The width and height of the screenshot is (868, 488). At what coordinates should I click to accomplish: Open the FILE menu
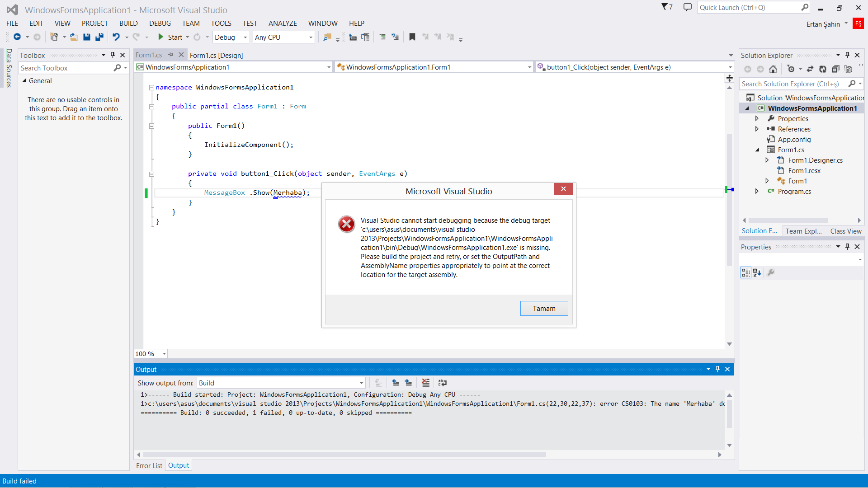12,23
